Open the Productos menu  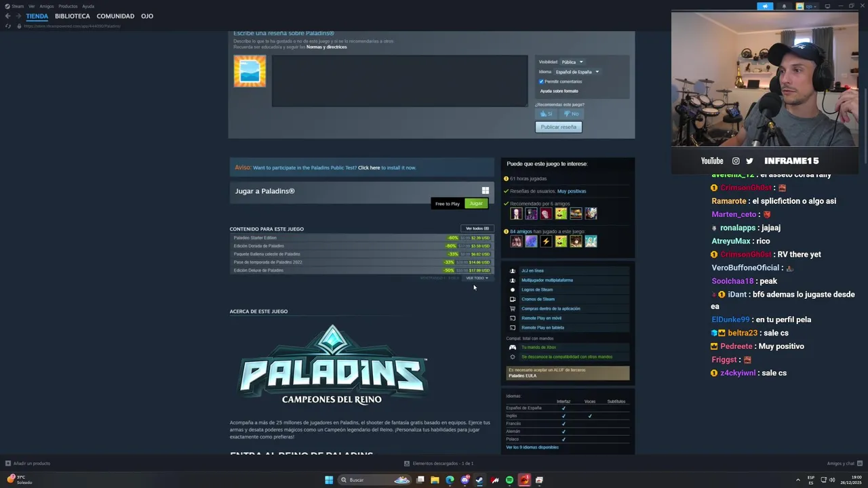tap(68, 6)
